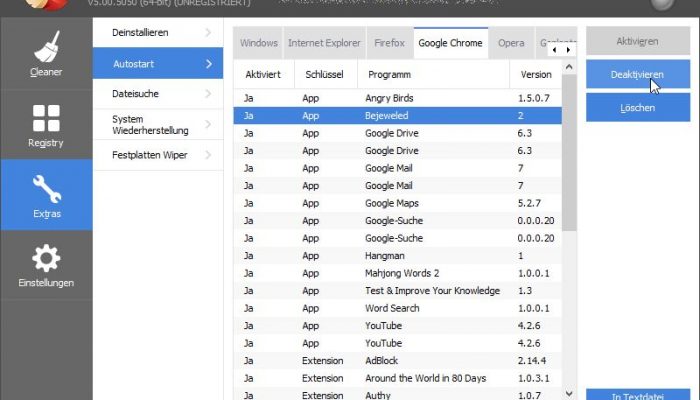Open System Wiederherstellung entry

[x=158, y=125]
